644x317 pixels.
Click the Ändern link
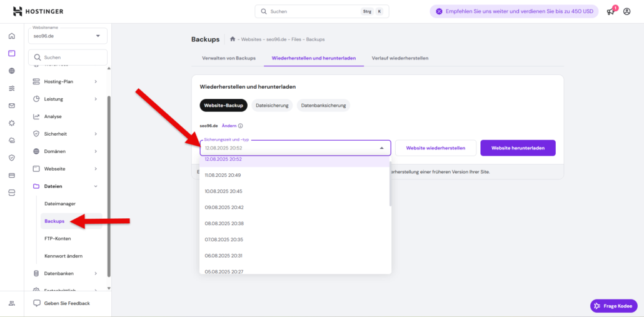pyautogui.click(x=229, y=126)
